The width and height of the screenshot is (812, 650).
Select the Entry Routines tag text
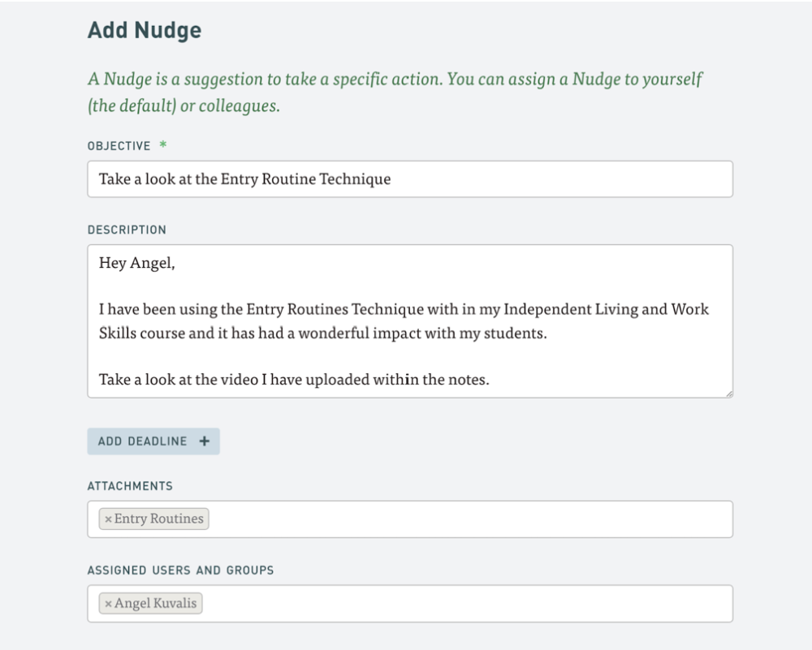[159, 519]
